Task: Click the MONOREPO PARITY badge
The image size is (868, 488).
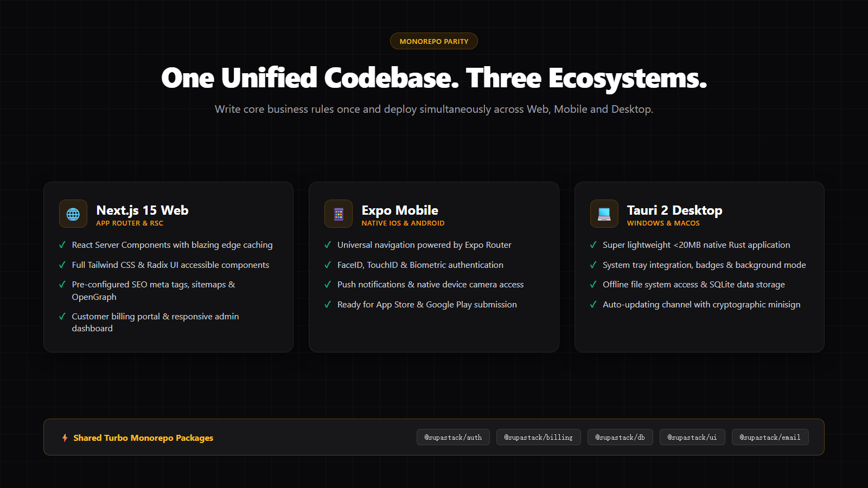Action: (x=434, y=41)
